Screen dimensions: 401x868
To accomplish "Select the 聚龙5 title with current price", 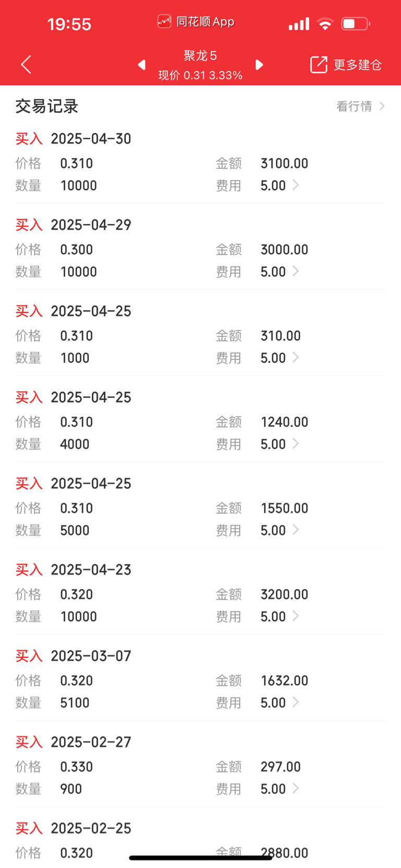I will 200,65.
